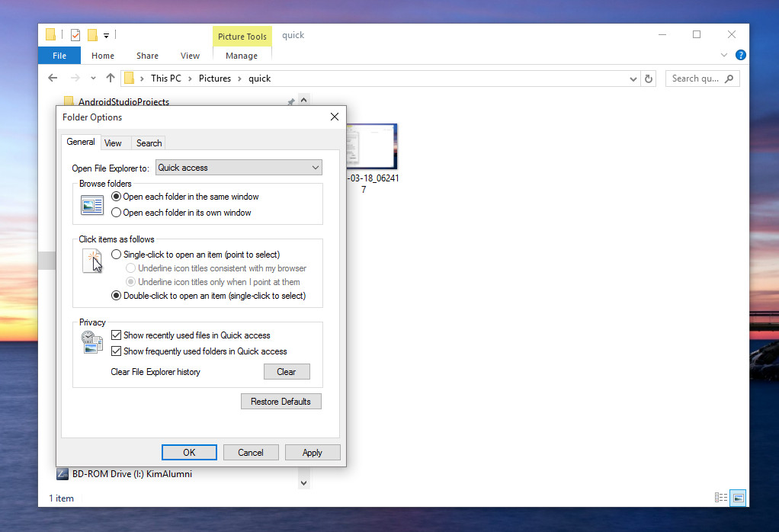Click the Browse folders illustration icon
Viewport: 779px width, 532px height.
(x=92, y=205)
